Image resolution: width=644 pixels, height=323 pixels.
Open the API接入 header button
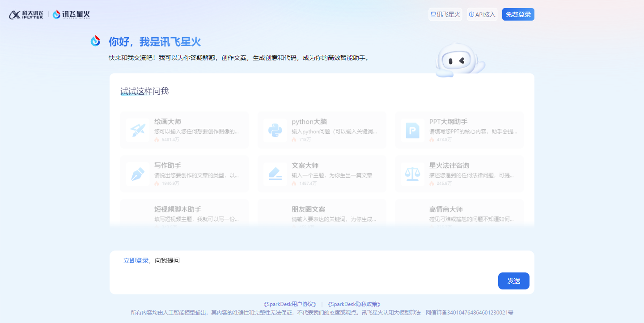point(482,14)
